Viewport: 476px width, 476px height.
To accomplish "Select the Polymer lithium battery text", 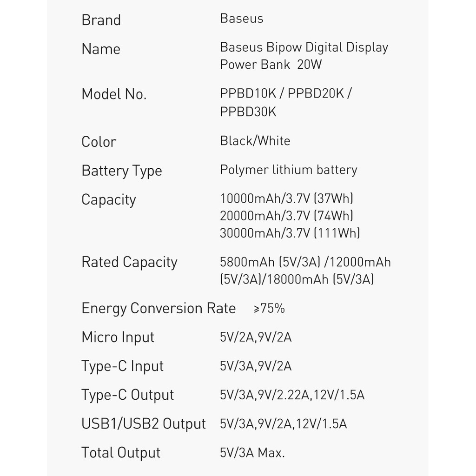I will click(x=288, y=170).
